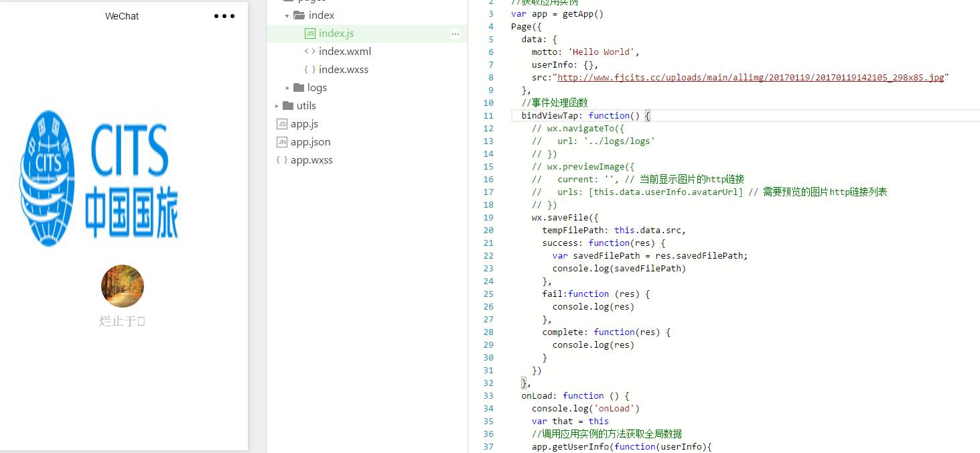The width and height of the screenshot is (980, 453).
Task: Select index.js in the file tree
Action: pos(336,34)
